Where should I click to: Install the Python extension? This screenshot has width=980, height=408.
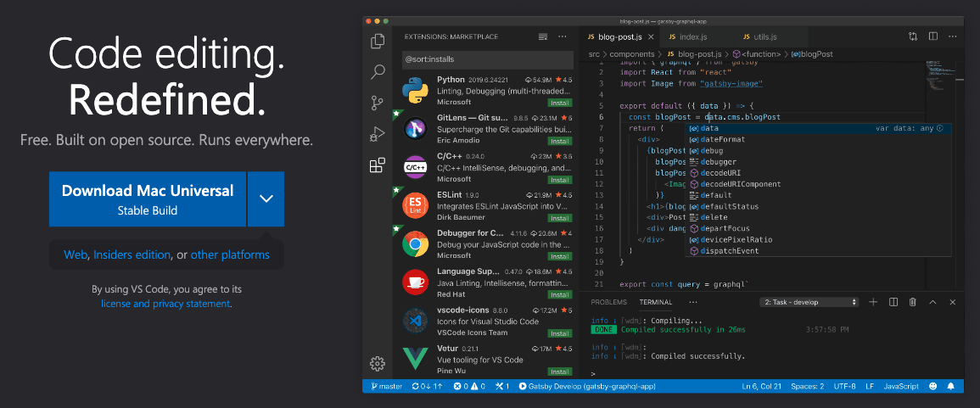559,103
